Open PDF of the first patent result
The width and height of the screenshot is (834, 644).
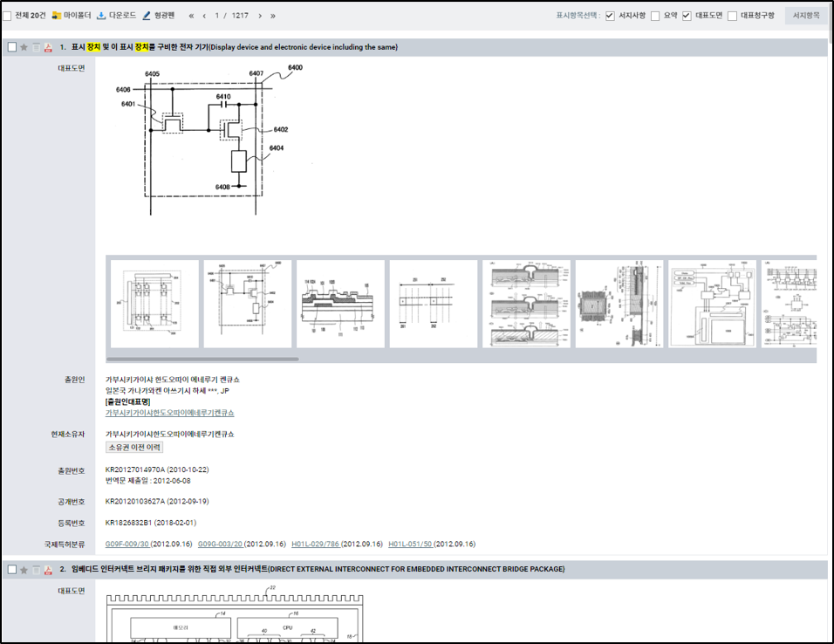tap(49, 47)
